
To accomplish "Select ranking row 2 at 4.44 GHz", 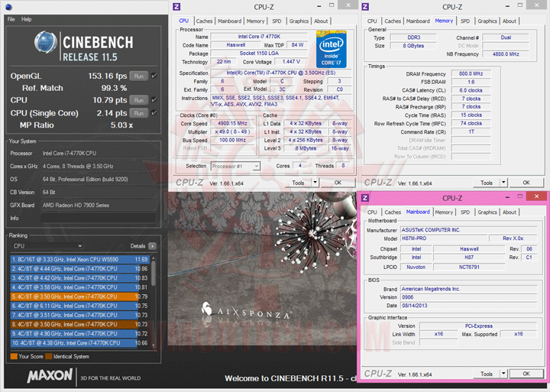I will coord(80,269).
